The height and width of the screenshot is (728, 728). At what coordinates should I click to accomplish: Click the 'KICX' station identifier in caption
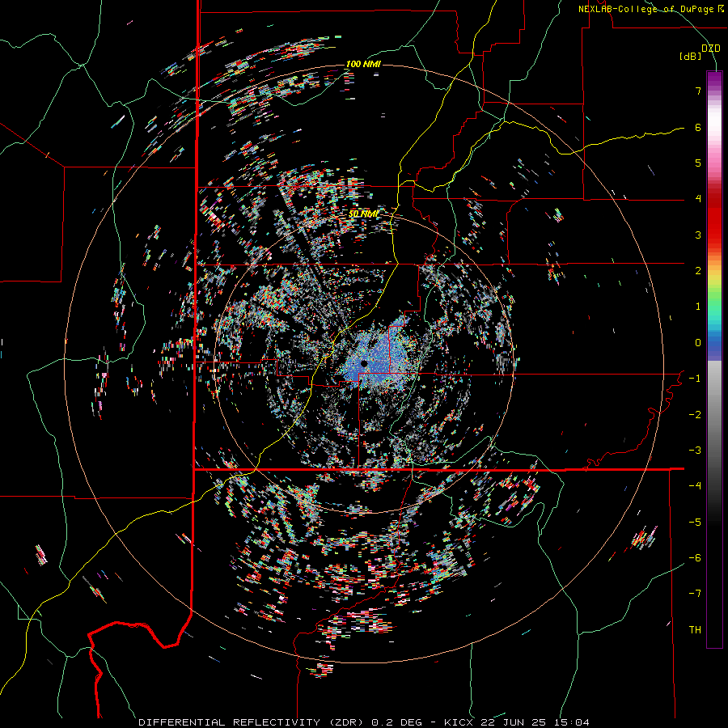pos(459,722)
